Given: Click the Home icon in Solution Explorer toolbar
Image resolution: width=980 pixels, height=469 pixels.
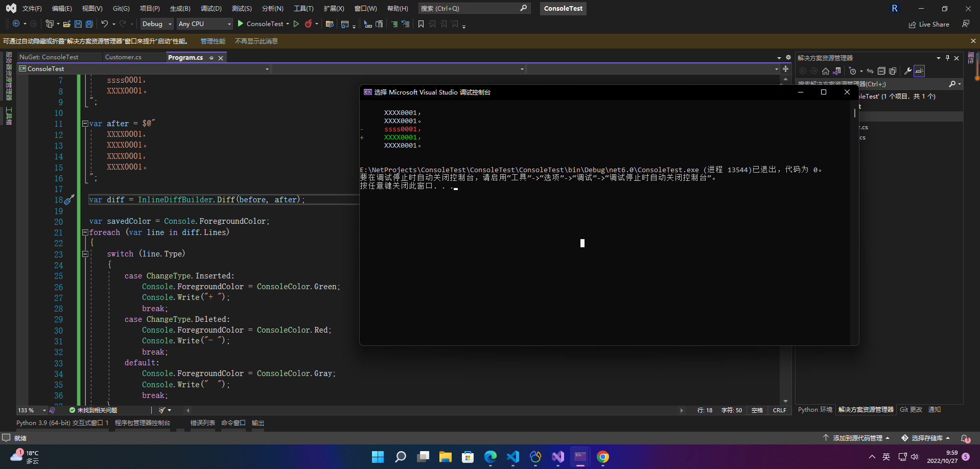Looking at the screenshot, I should 826,71.
